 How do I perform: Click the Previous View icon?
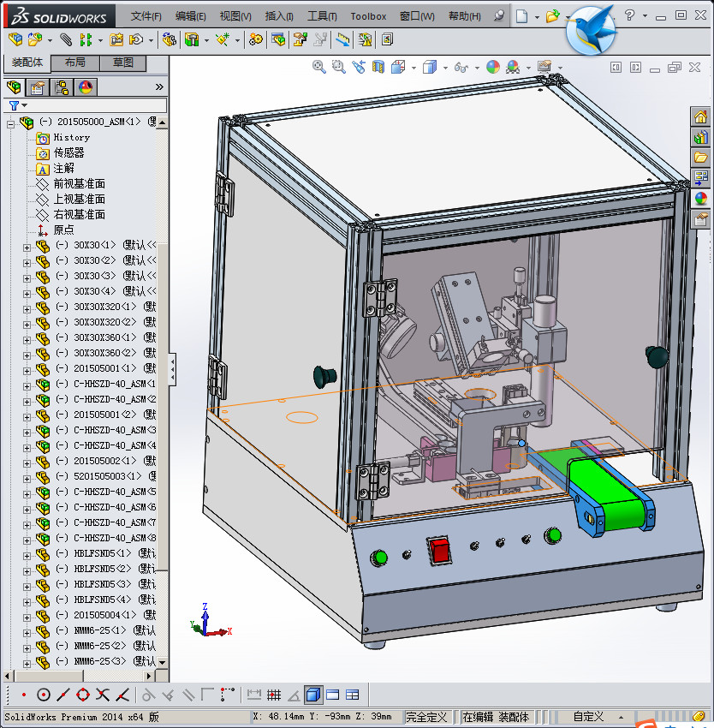(x=359, y=67)
